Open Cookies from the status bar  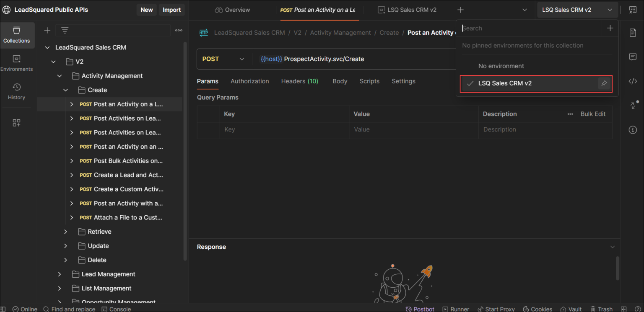pos(537,309)
